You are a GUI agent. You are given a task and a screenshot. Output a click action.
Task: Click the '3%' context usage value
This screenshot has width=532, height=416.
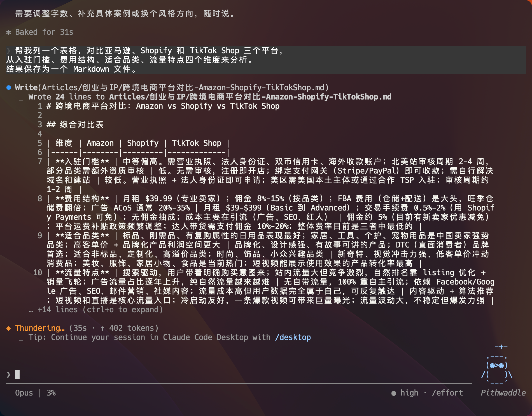(x=51, y=393)
